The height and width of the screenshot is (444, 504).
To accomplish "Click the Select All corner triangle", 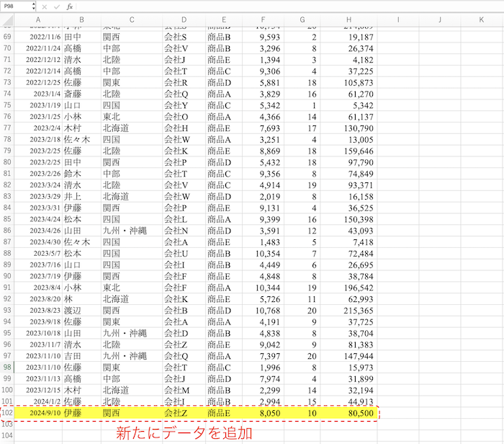I will 7,20.
